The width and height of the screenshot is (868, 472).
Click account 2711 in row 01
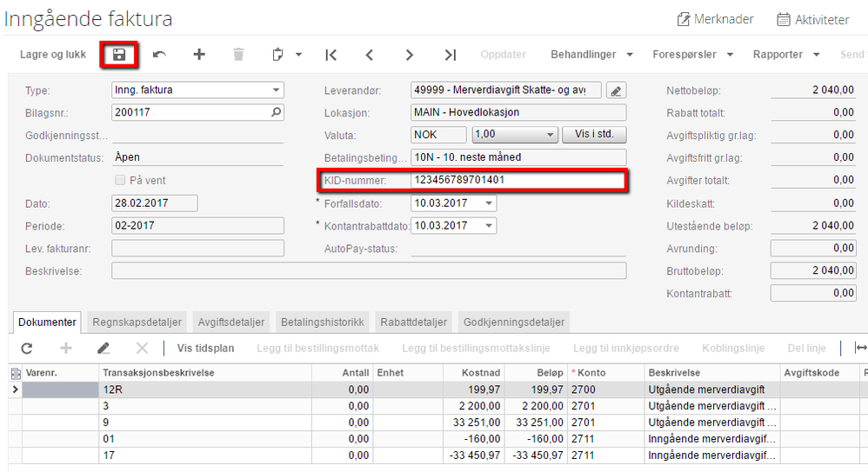[x=605, y=439]
